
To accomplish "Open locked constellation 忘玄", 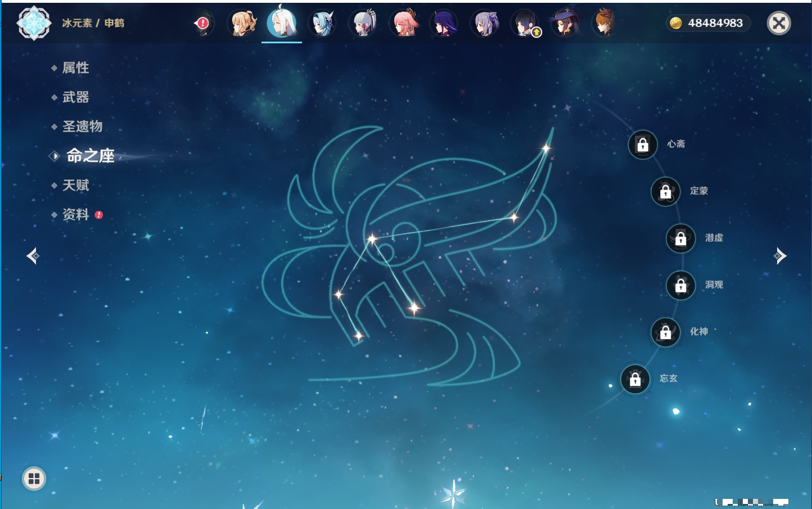I will (635, 380).
